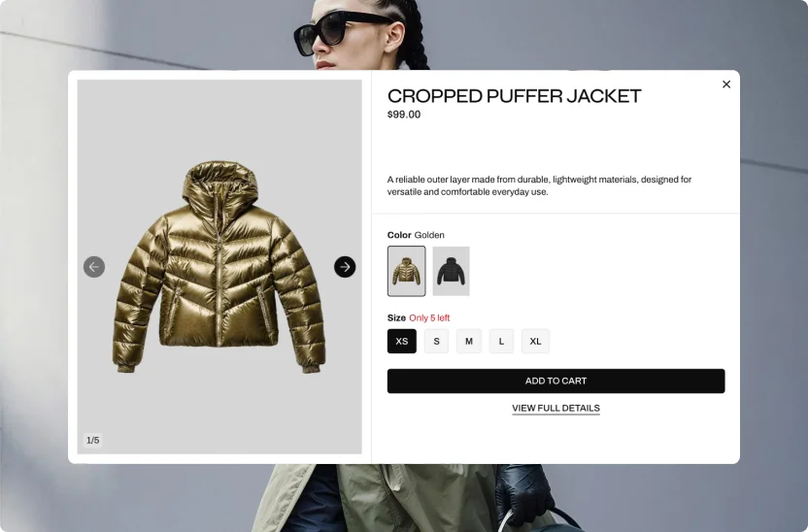Open View Full Details link
808x532 pixels.
click(x=556, y=409)
